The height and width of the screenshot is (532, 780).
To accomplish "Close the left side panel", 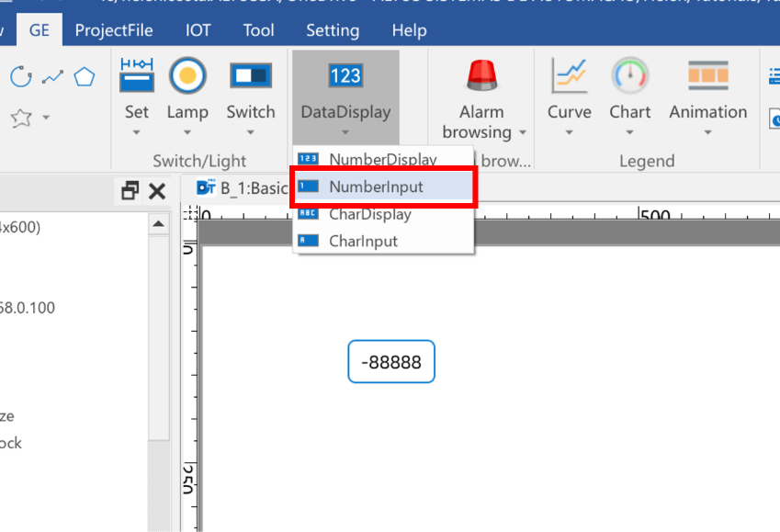I will click(157, 191).
